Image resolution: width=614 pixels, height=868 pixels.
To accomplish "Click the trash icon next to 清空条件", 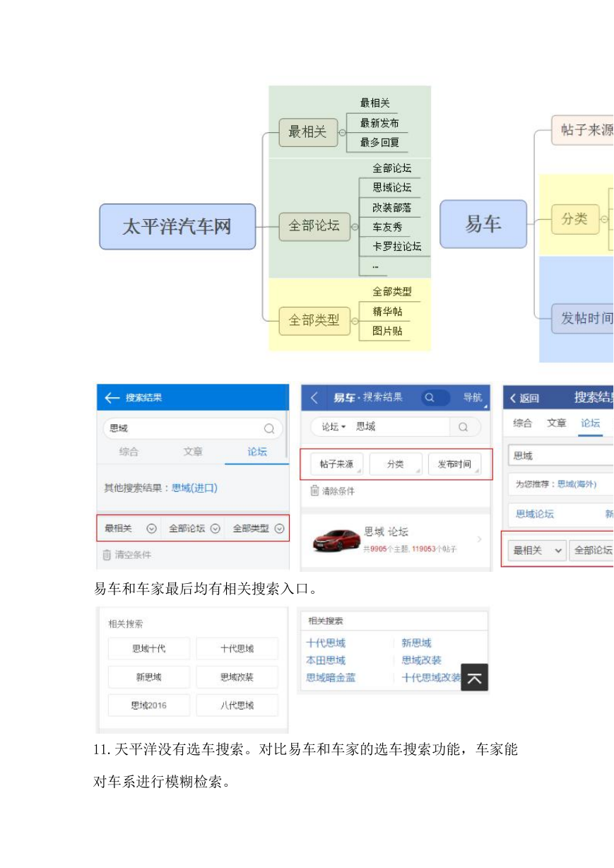I will (107, 555).
